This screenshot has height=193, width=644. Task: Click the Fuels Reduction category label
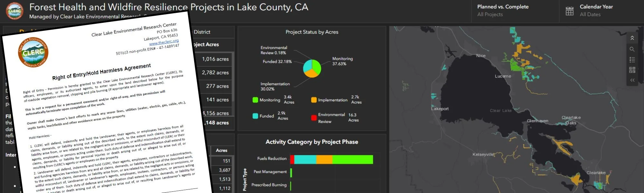tap(272, 158)
